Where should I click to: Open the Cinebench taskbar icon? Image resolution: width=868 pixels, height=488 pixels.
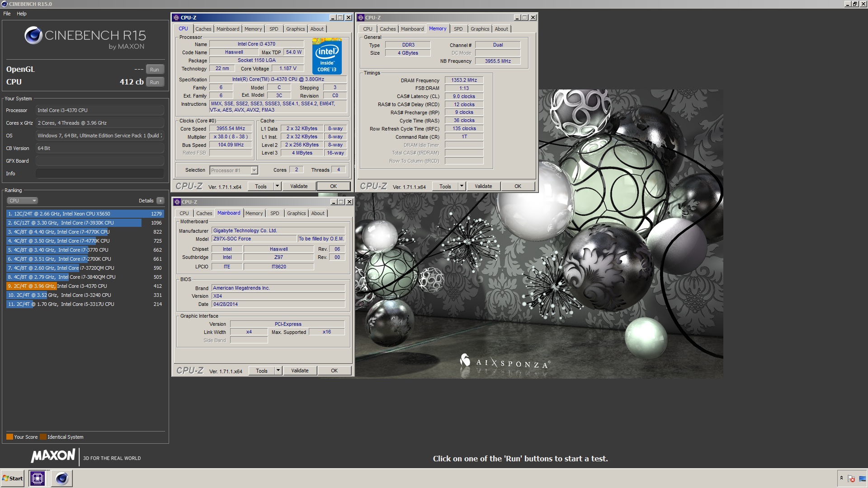point(61,478)
